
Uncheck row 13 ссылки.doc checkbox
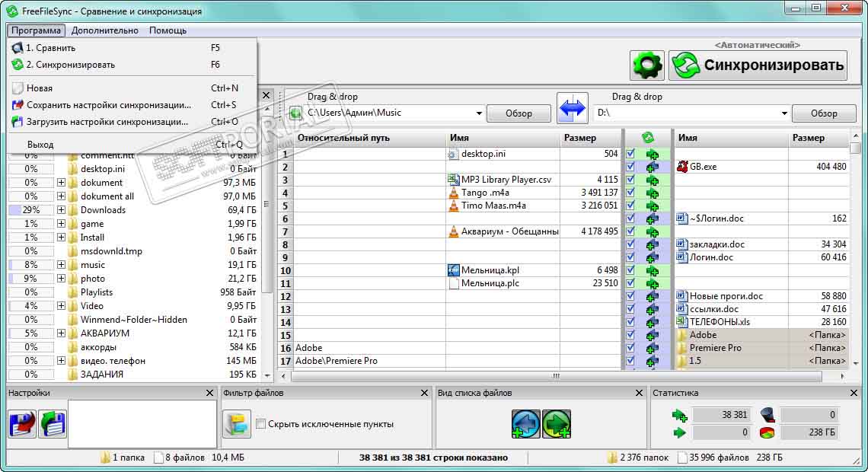click(630, 309)
